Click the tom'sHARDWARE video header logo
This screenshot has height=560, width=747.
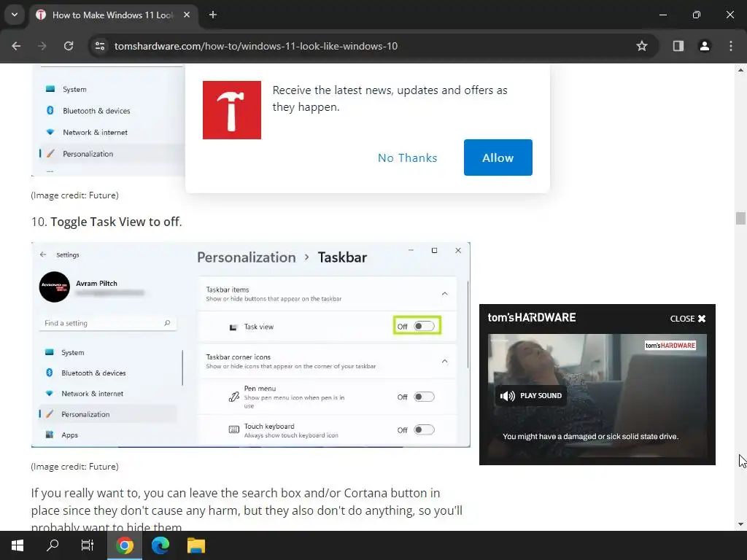click(532, 318)
